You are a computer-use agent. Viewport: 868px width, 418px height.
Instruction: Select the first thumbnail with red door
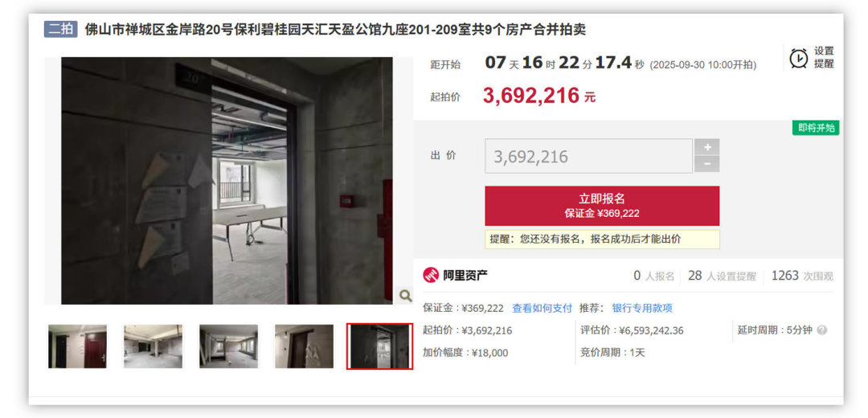(77, 346)
